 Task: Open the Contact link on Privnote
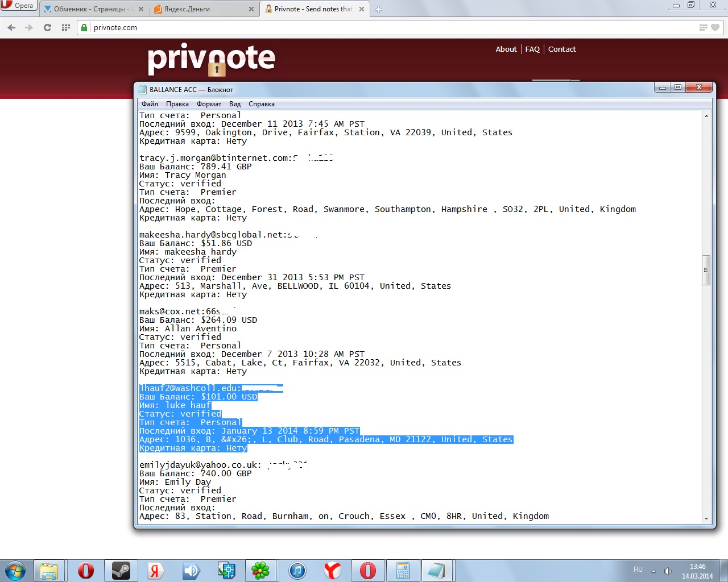click(x=562, y=49)
